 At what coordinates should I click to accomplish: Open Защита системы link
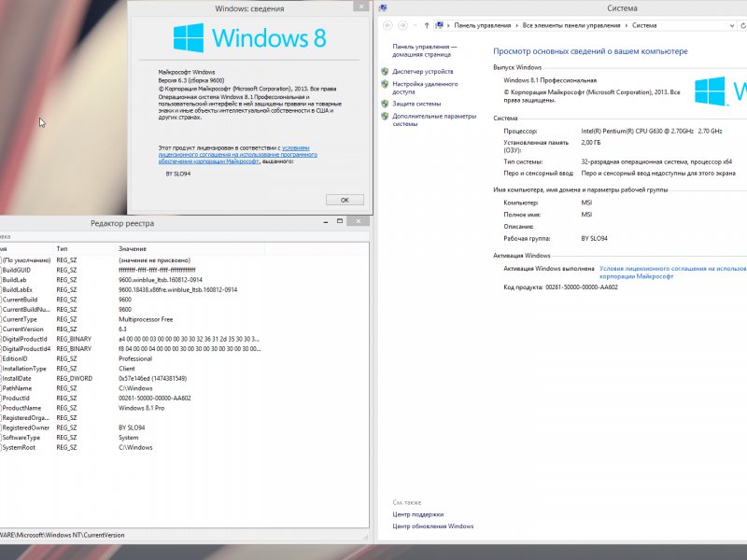[416, 104]
